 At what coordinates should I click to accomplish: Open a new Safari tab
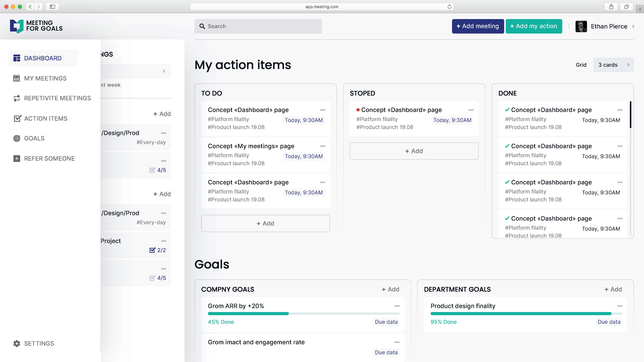point(640,9)
